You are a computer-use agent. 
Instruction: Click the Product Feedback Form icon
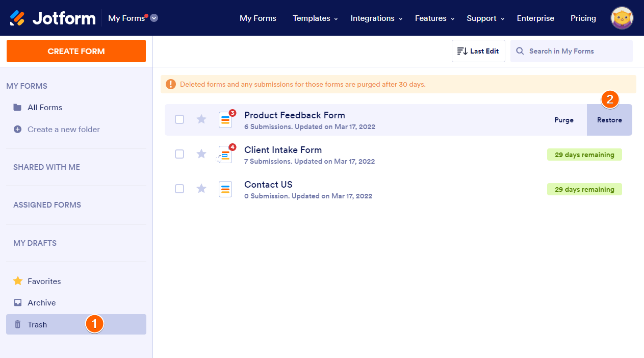click(x=225, y=120)
